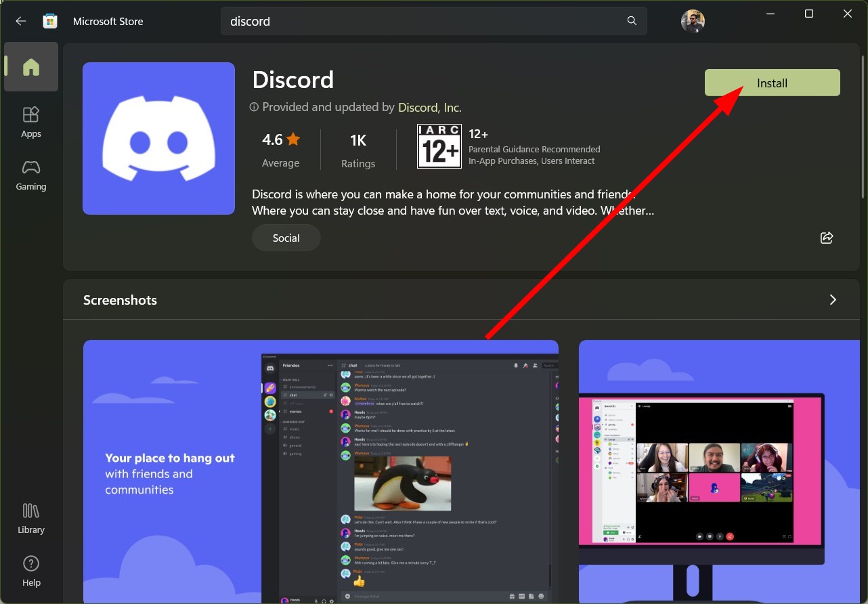
Task: Click the IARC 12+ rating badge
Action: [439, 146]
